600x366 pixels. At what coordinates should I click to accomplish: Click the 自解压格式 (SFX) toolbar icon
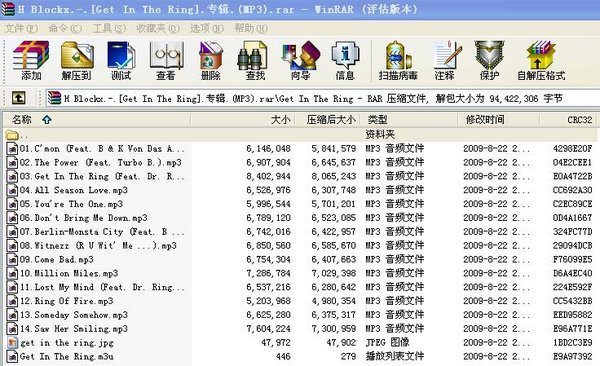tap(540, 56)
